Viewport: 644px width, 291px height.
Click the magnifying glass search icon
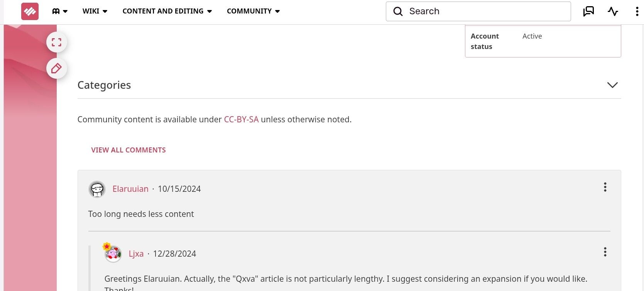point(398,11)
